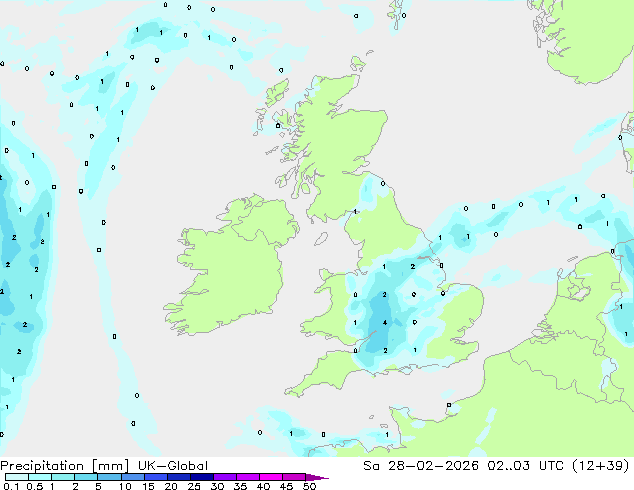Screen dimensions: 634x490
Task: Click the 5 mm legend color swatch
Action: [x=109, y=477]
